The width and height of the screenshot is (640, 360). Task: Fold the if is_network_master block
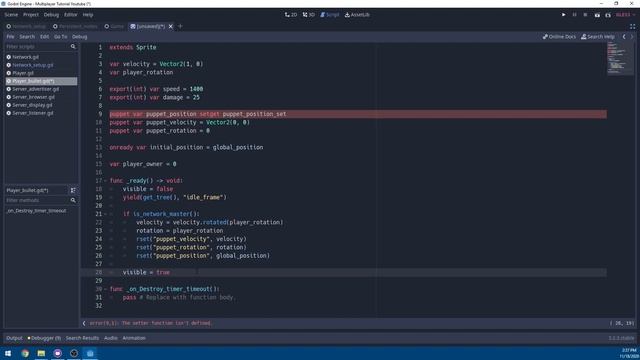pos(106,214)
